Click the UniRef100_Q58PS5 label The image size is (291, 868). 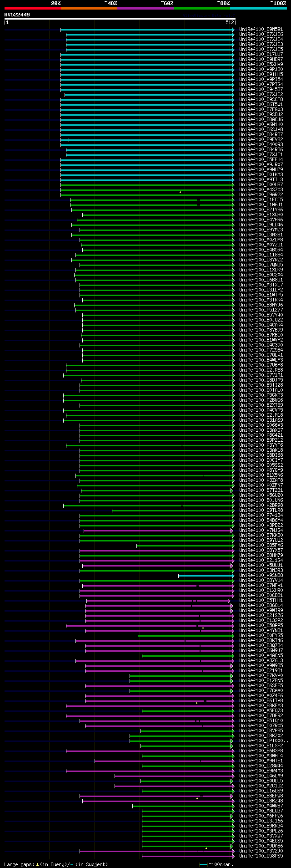[x=261, y=856]
